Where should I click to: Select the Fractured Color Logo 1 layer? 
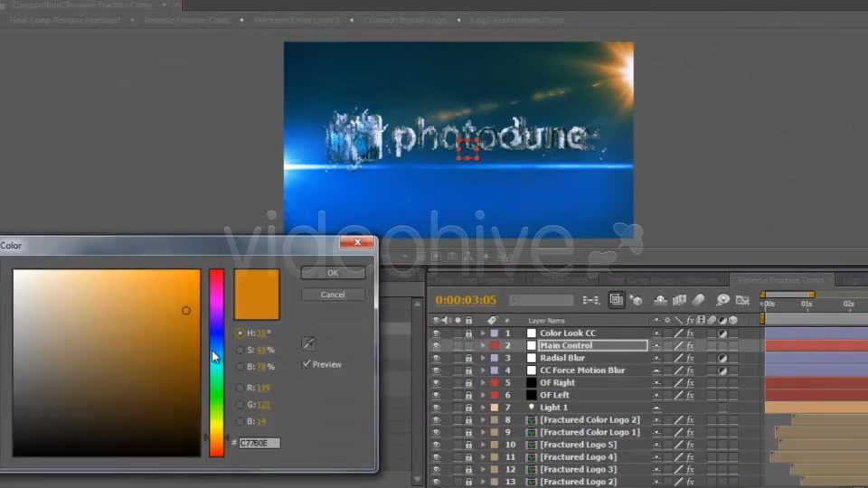coord(590,432)
